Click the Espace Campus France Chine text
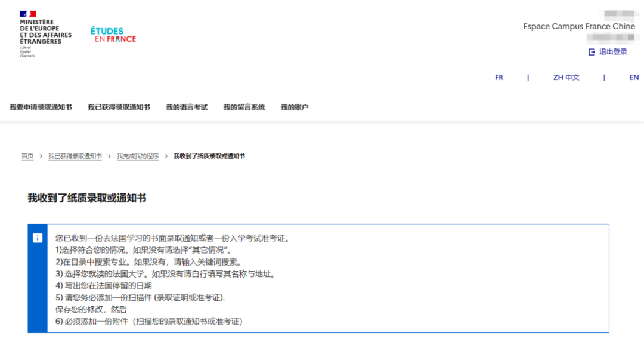Image resolution: width=644 pixels, height=339 pixels. click(x=579, y=26)
